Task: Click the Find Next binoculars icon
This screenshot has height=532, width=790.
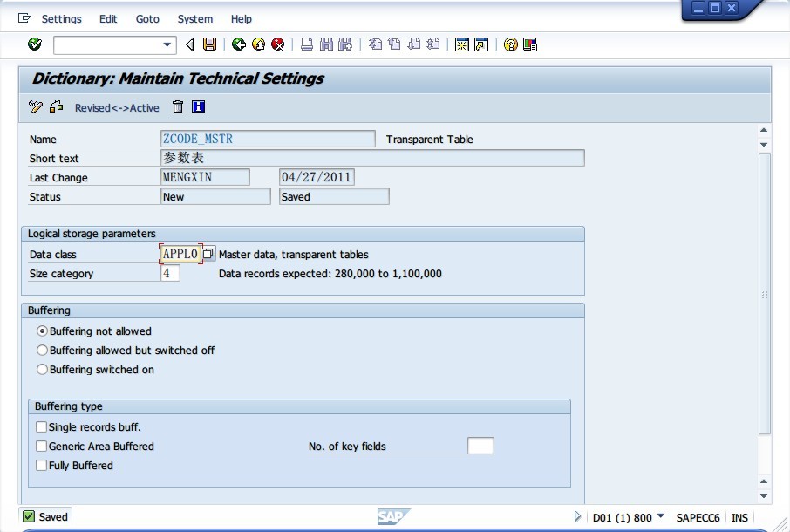Action: [345, 44]
